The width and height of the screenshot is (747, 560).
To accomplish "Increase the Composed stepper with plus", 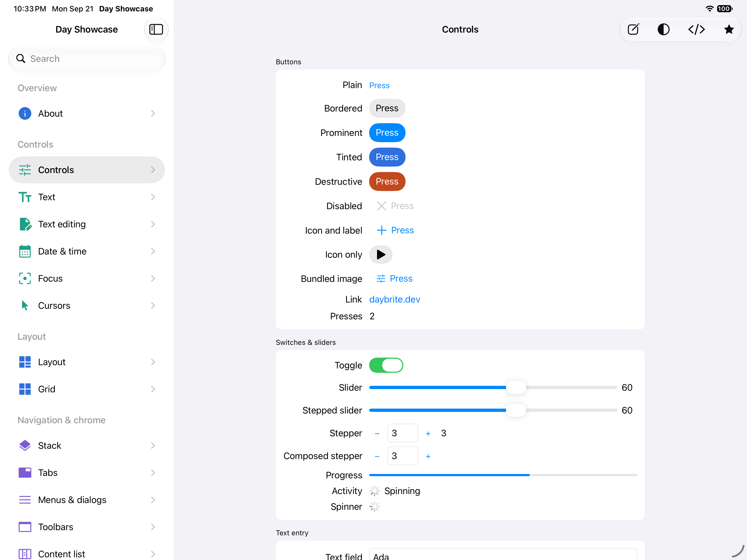I will tap(428, 456).
